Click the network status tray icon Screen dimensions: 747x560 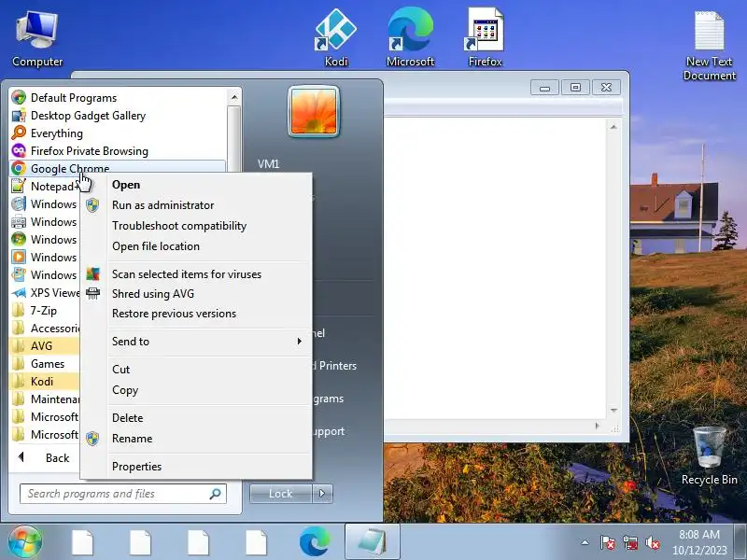tap(629, 542)
